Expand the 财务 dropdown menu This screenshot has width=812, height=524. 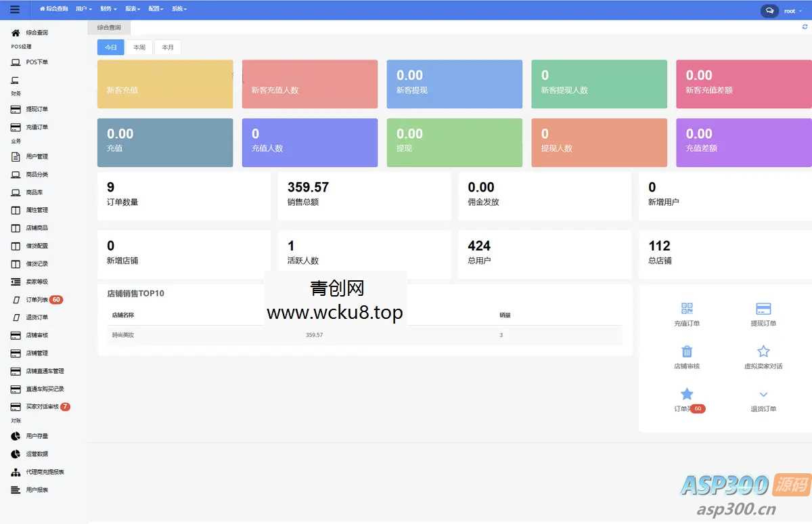(108, 9)
